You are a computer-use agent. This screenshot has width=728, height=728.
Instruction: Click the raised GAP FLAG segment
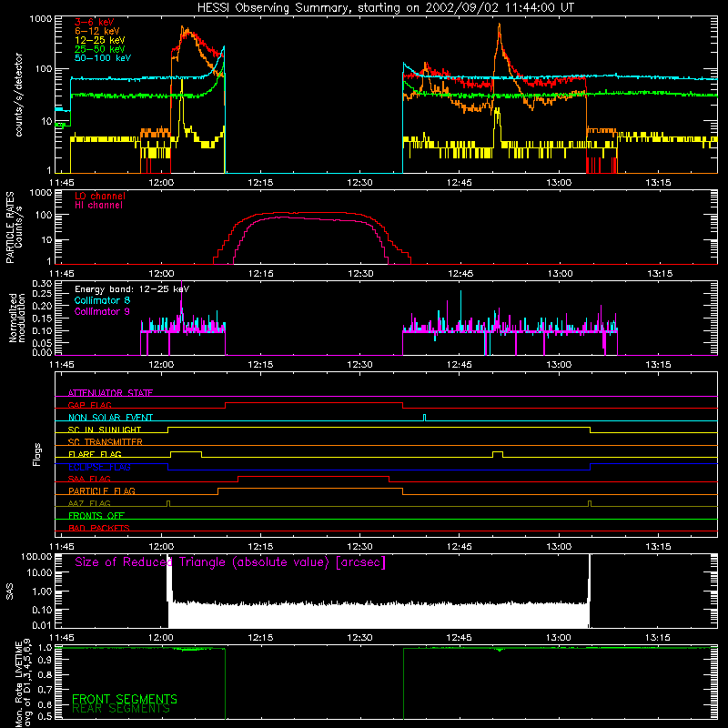click(314, 403)
